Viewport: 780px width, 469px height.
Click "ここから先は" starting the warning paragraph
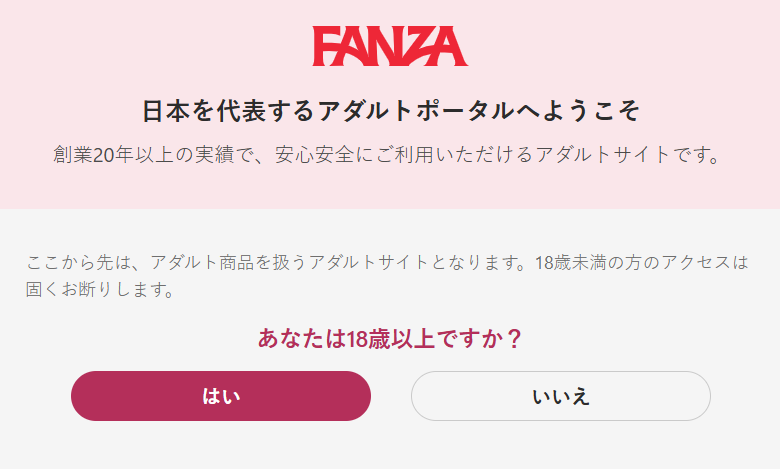(80, 264)
